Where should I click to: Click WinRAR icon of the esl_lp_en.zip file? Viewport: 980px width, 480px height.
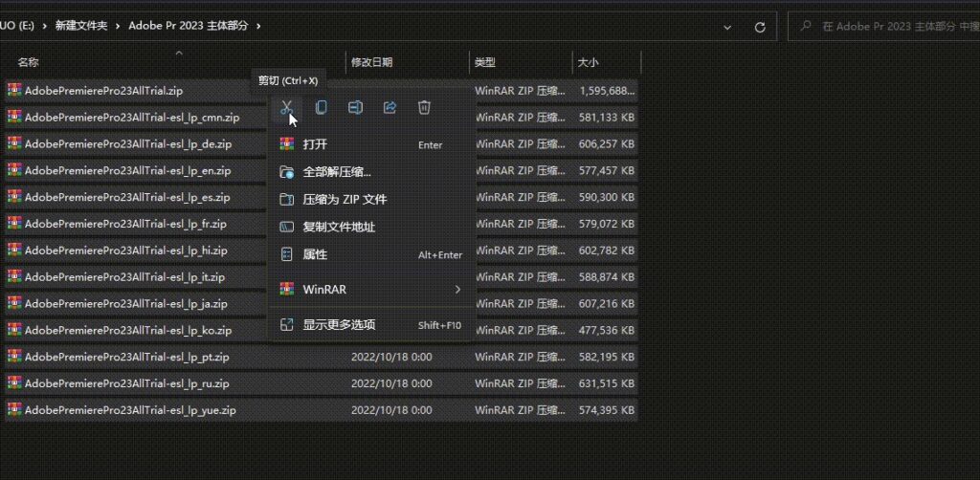(14, 170)
